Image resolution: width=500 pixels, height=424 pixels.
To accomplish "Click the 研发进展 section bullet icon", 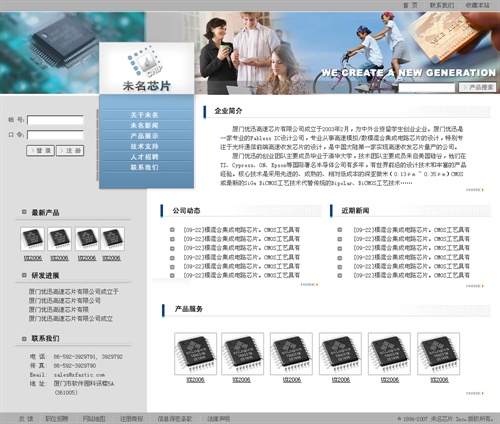I will [x=24, y=275].
